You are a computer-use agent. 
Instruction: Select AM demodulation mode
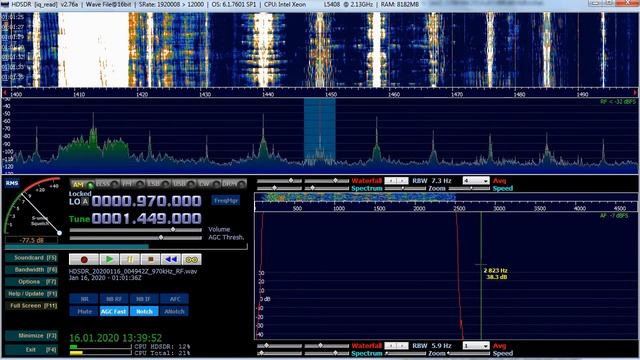pos(82,184)
